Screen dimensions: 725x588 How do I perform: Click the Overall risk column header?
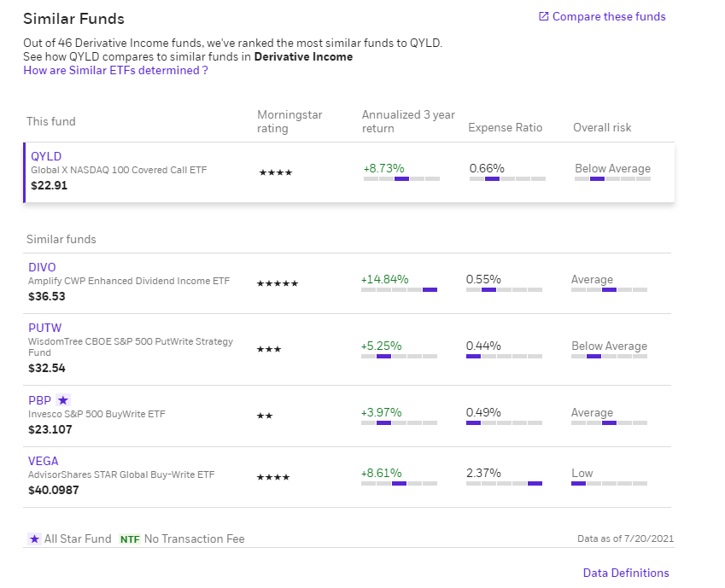(602, 128)
